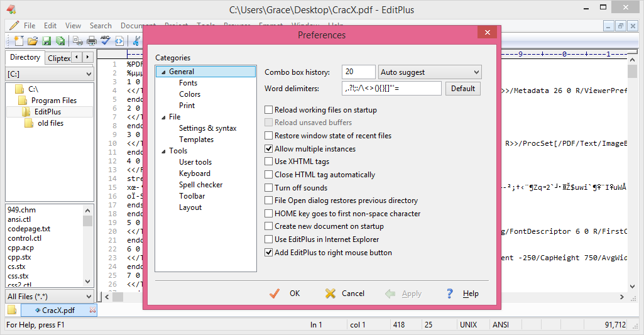Check Create new document on startup

(x=269, y=226)
